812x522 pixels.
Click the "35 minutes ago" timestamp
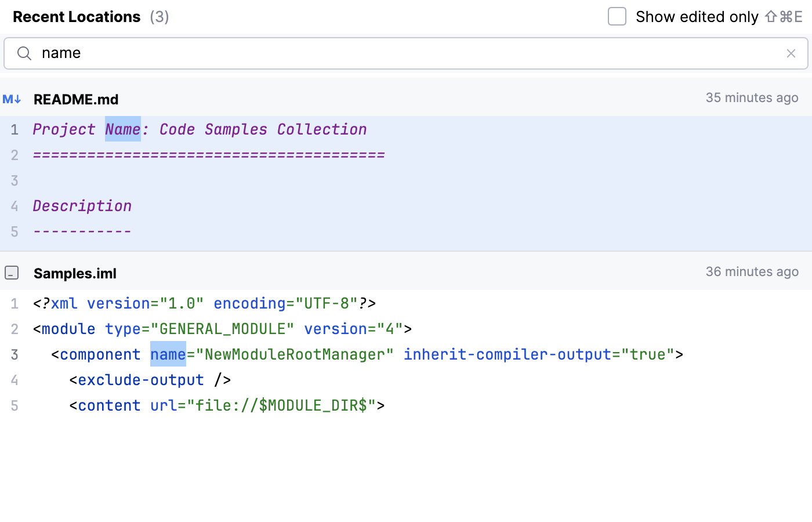click(752, 98)
